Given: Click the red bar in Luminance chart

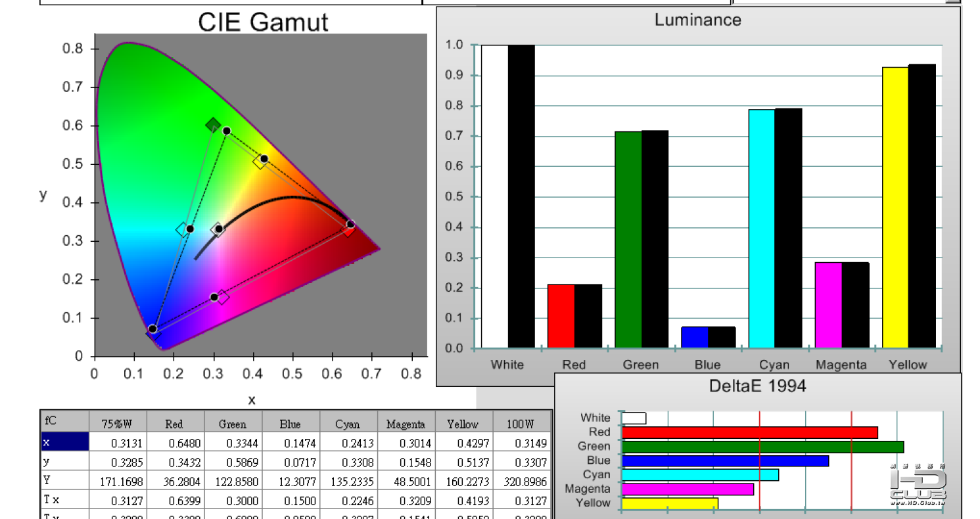Looking at the screenshot, I should point(561,316).
